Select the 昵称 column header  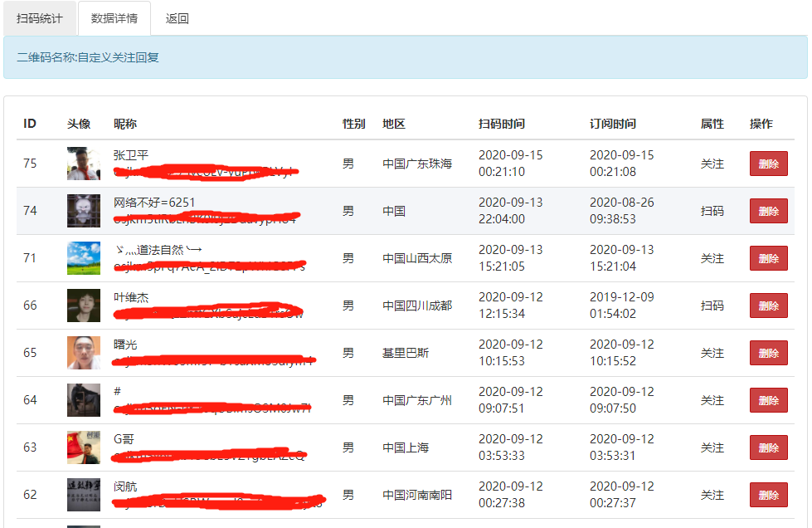pos(124,124)
